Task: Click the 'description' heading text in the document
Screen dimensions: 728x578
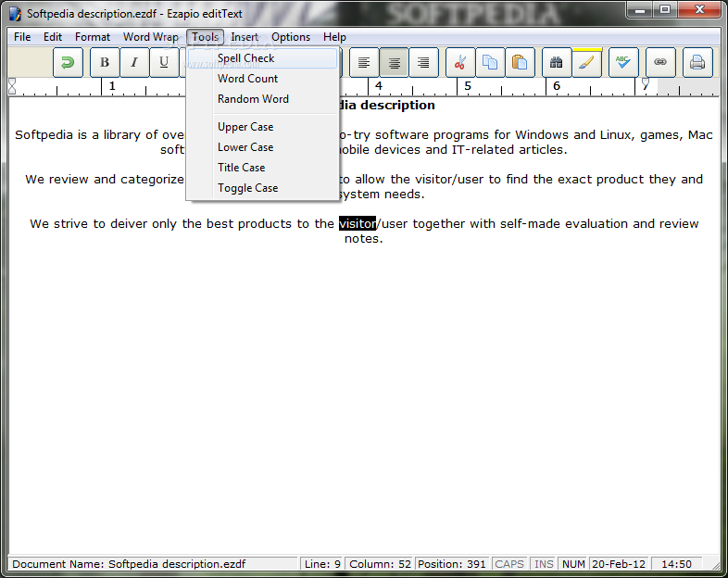Action: point(397,106)
